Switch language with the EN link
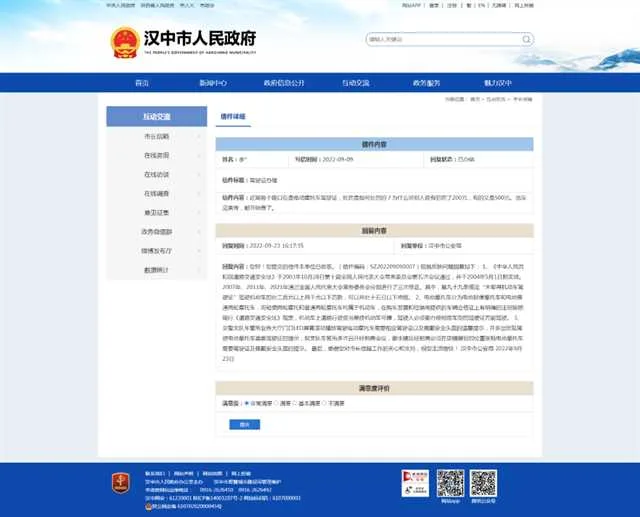The image size is (640, 517). (482, 5)
